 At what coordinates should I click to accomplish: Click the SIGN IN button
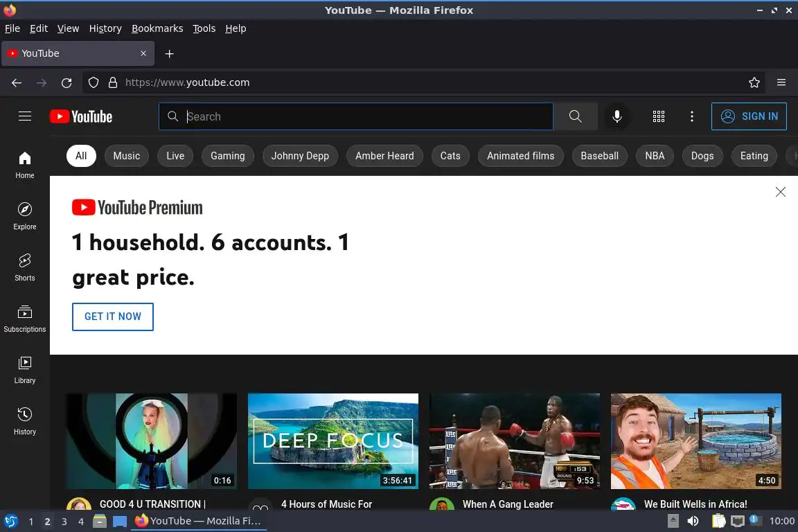pyautogui.click(x=749, y=116)
